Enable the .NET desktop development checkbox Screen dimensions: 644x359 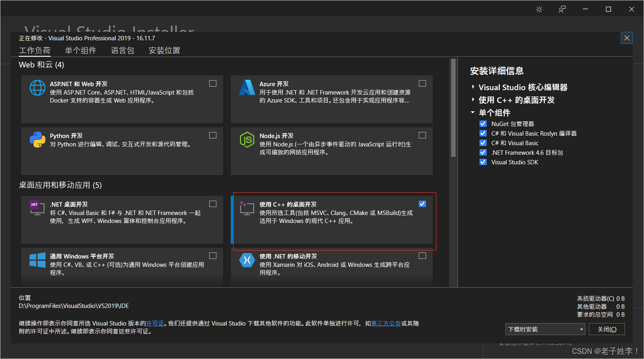[x=213, y=204]
